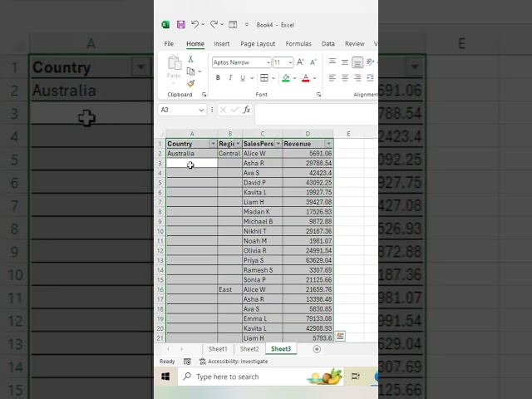Toggle Center alignment
This screenshot has width=532, height=399.
point(345,78)
